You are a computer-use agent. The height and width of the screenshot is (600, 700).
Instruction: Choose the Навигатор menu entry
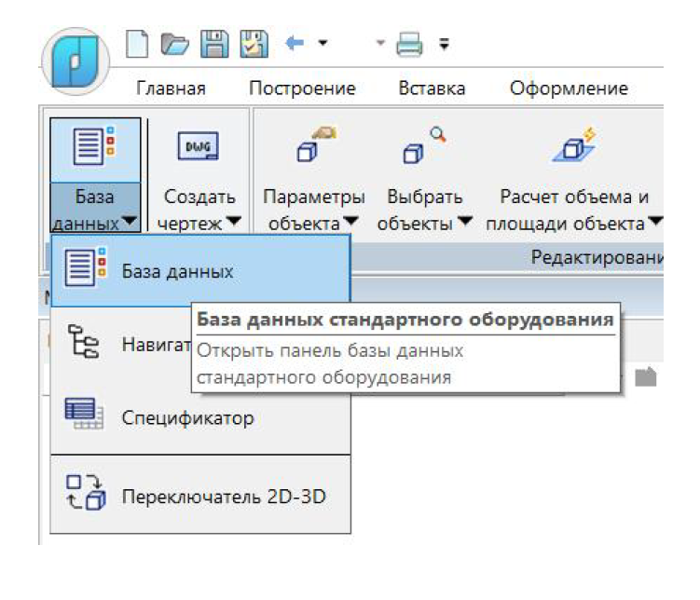[x=121, y=344]
